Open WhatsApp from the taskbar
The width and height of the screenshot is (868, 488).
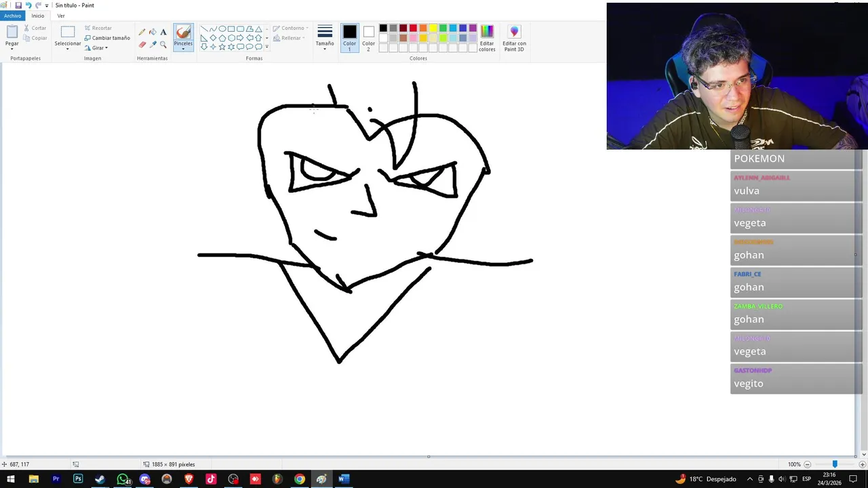click(x=123, y=479)
